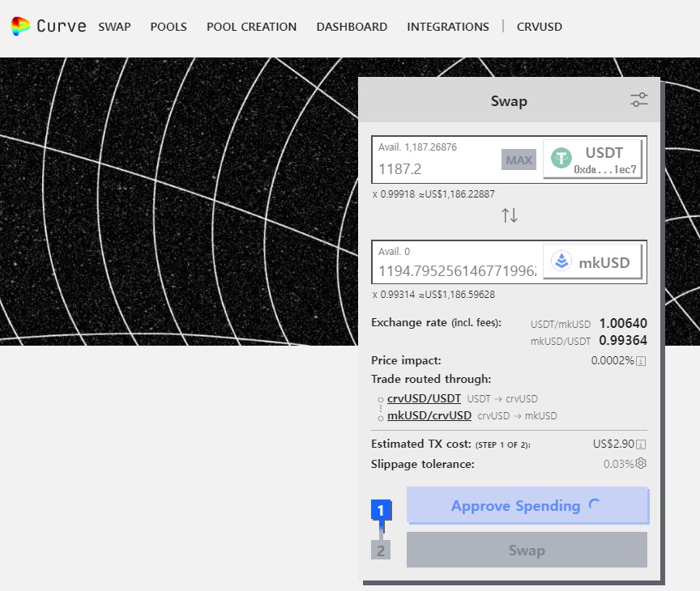The height and width of the screenshot is (591, 700).
Task: Open the POOLS nav item
Action: 169,27
